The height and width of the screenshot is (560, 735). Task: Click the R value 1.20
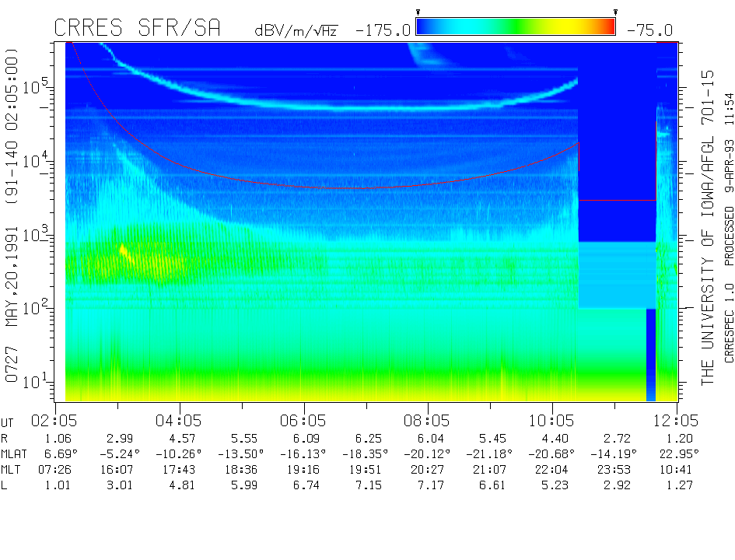pyautogui.click(x=680, y=439)
